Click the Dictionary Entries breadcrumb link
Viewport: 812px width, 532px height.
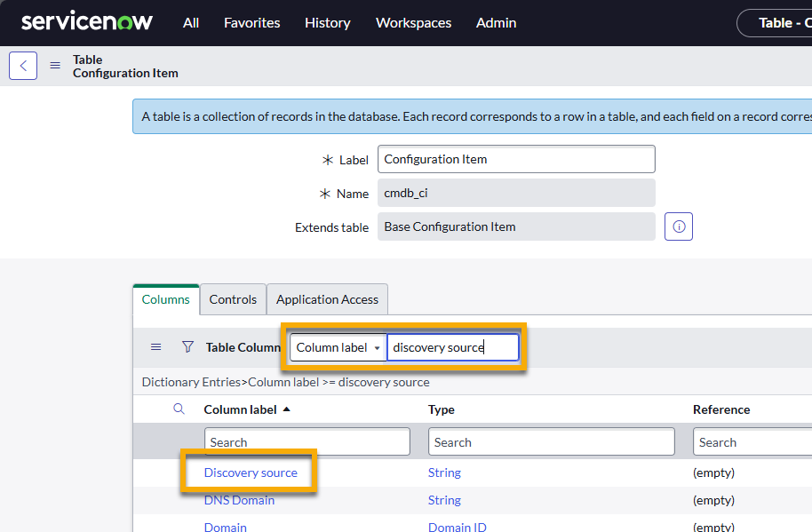pos(190,381)
